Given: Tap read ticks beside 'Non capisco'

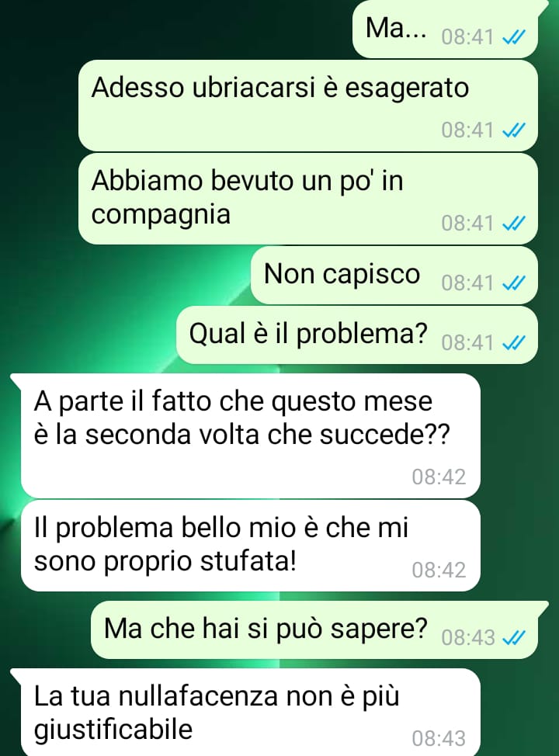Looking at the screenshot, I should (514, 283).
